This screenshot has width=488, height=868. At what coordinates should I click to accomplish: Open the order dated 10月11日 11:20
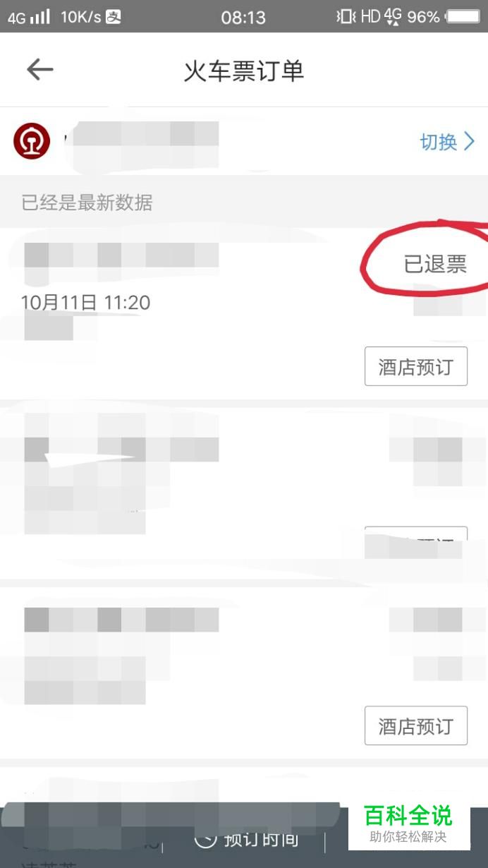(244, 314)
